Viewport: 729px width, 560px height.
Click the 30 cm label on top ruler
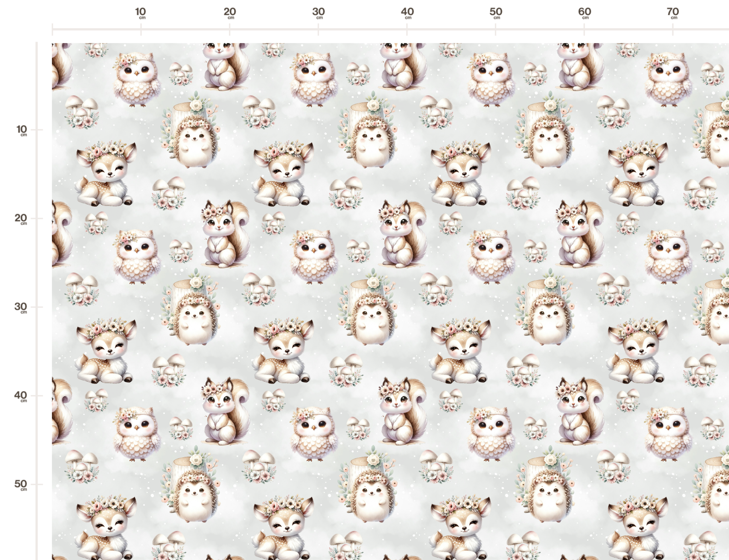pos(319,13)
